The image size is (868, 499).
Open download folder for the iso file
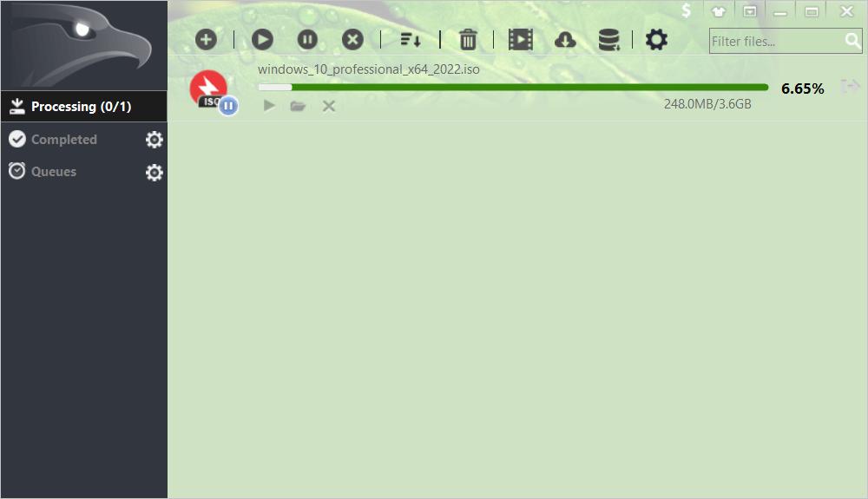[x=298, y=106]
